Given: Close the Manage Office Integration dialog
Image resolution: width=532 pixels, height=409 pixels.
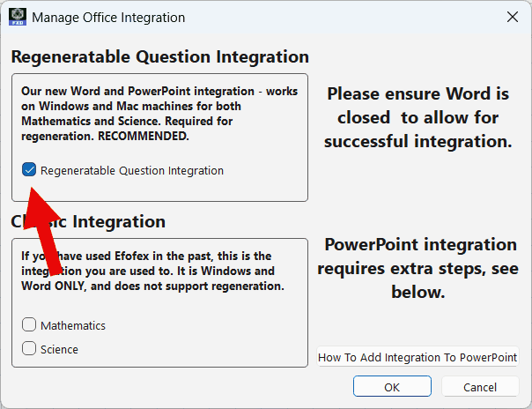Looking at the screenshot, I should pos(512,17).
